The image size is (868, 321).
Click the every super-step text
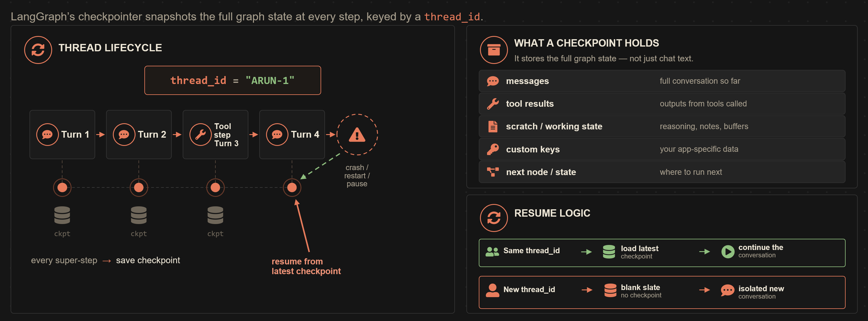pos(64,260)
